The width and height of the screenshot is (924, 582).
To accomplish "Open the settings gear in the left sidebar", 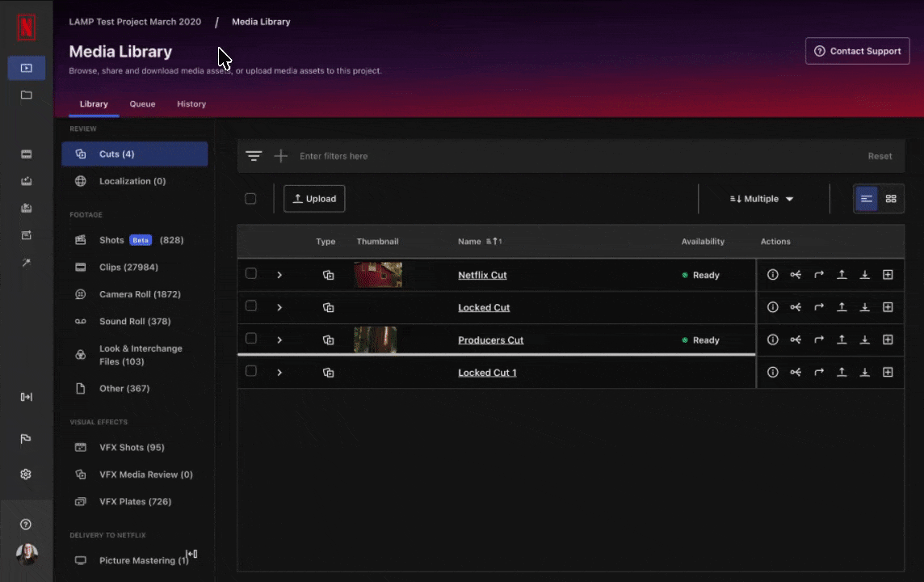I will 26,474.
